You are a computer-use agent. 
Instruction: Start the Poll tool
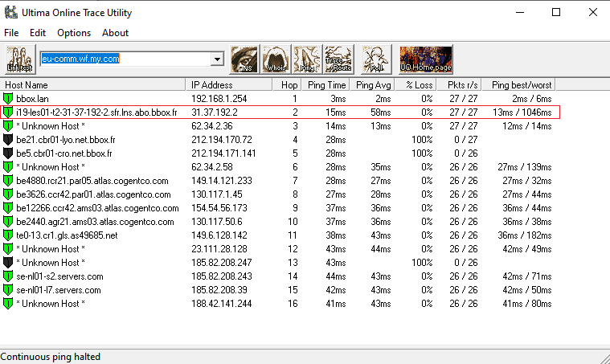point(376,59)
